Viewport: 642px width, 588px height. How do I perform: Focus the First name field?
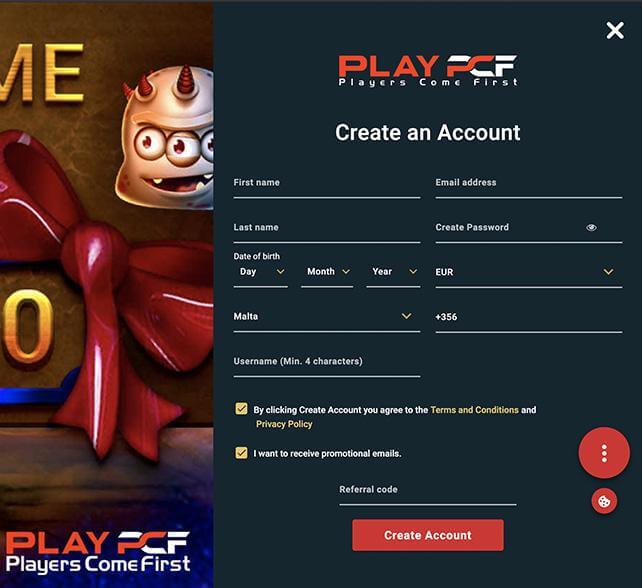click(327, 186)
